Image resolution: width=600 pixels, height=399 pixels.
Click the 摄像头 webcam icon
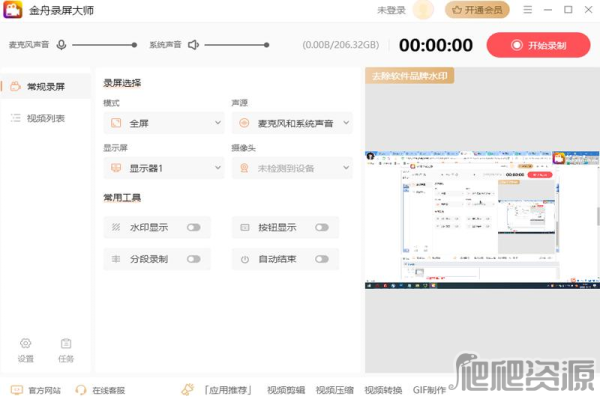click(244, 168)
